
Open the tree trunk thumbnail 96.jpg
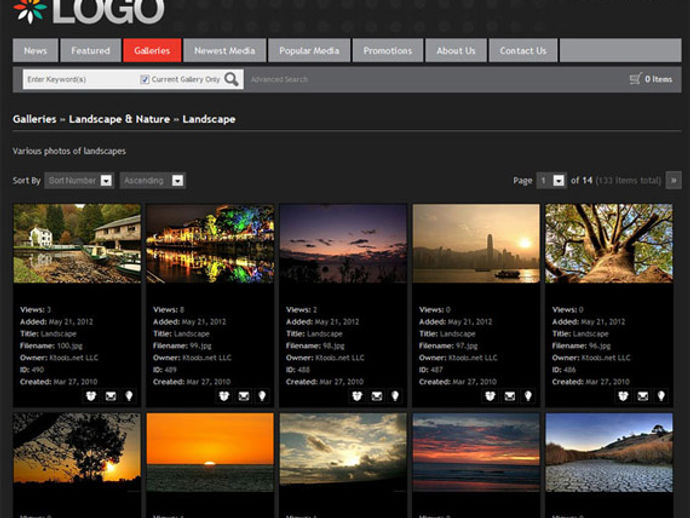click(x=609, y=243)
